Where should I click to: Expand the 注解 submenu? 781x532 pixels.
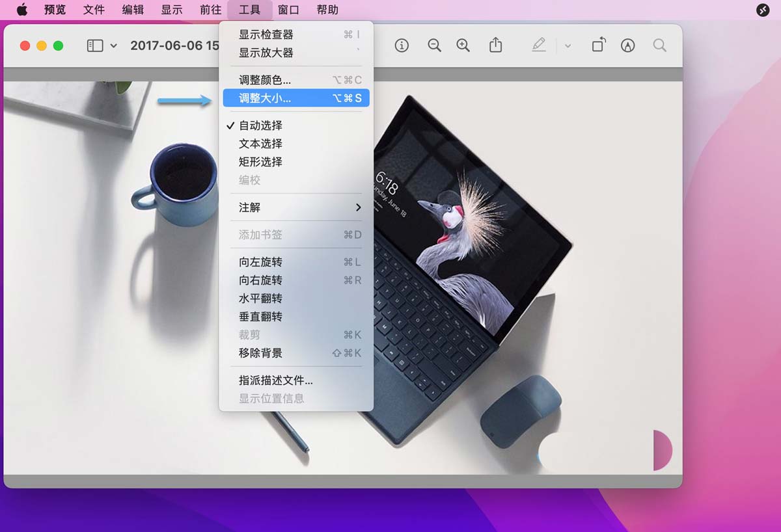[252, 207]
